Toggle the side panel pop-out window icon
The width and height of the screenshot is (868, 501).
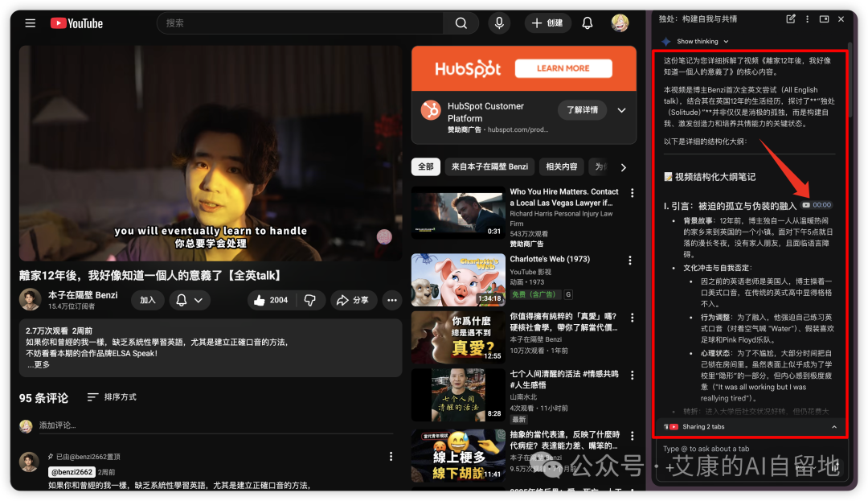point(824,18)
